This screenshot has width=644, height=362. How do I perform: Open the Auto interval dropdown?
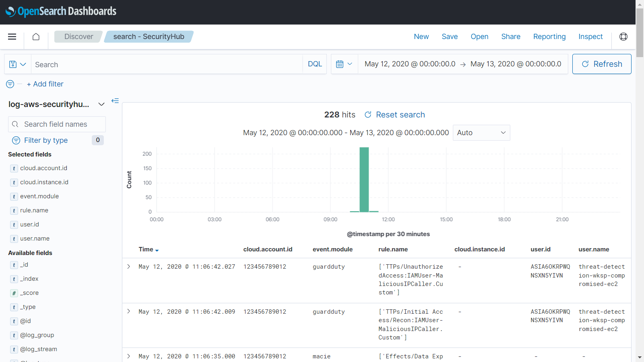click(x=481, y=133)
